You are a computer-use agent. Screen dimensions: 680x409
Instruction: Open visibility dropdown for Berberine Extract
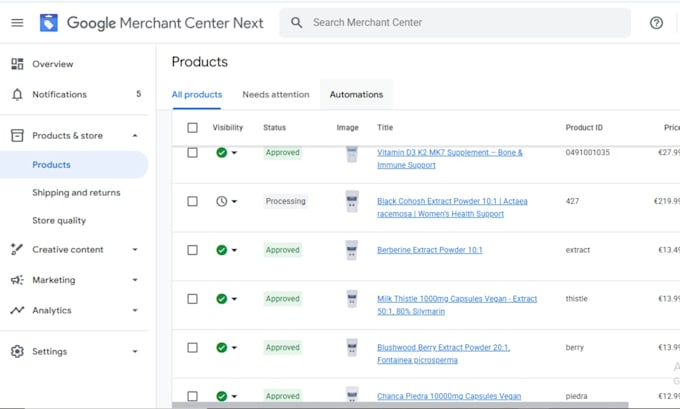[x=234, y=250]
